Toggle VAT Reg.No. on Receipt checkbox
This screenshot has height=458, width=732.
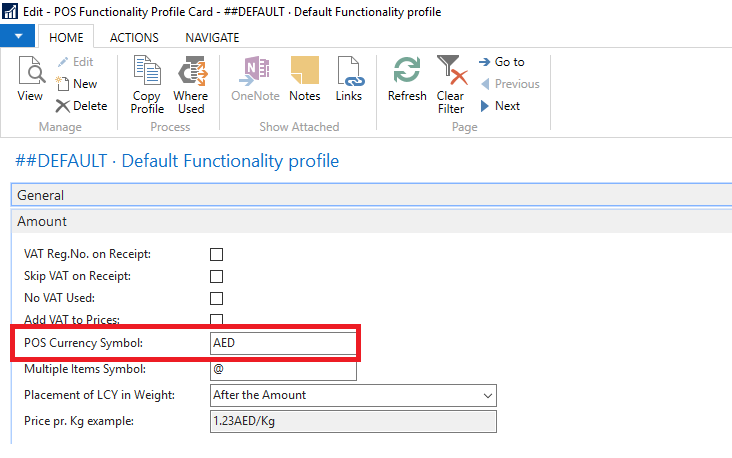[216, 254]
